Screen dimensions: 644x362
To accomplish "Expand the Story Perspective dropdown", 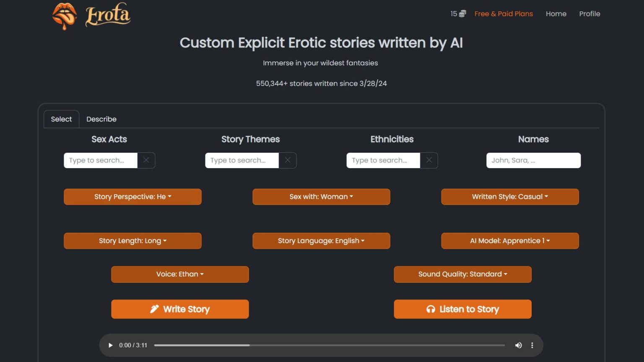I will coord(132,197).
